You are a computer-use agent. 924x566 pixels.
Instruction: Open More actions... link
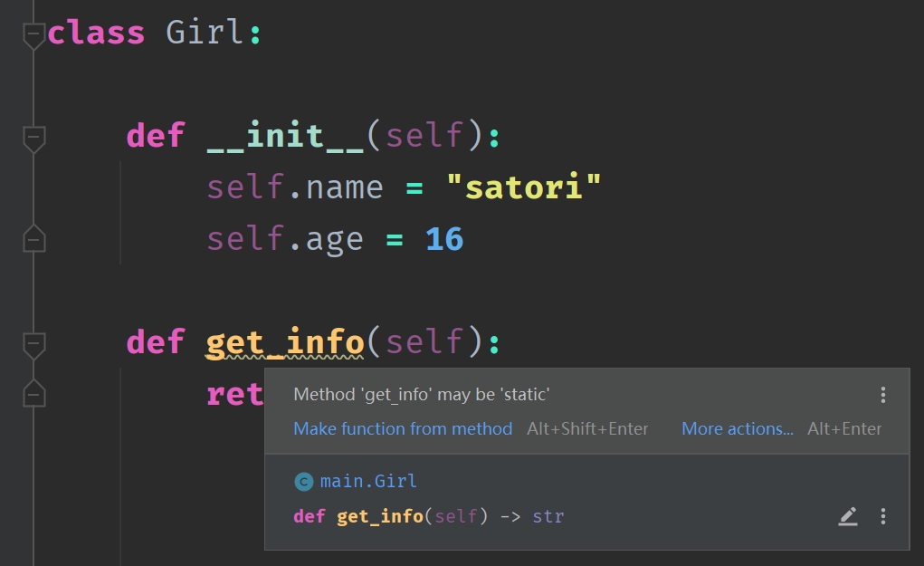click(738, 428)
